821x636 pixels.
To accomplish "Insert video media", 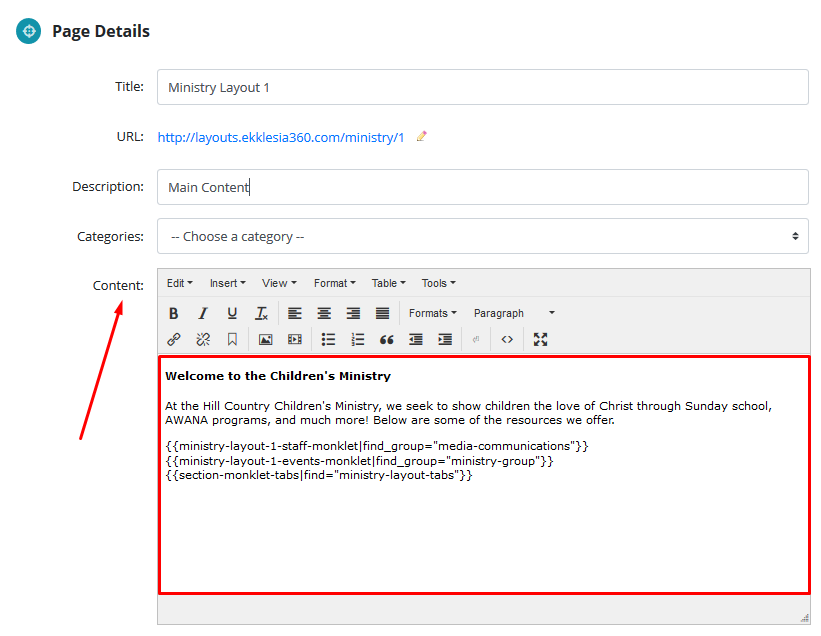I will pos(295,339).
